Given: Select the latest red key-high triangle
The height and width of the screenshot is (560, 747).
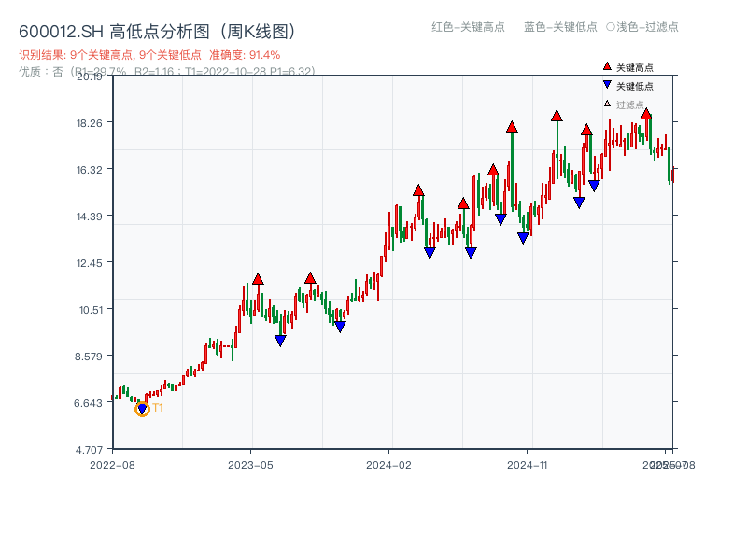Looking at the screenshot, I should click(x=646, y=113).
